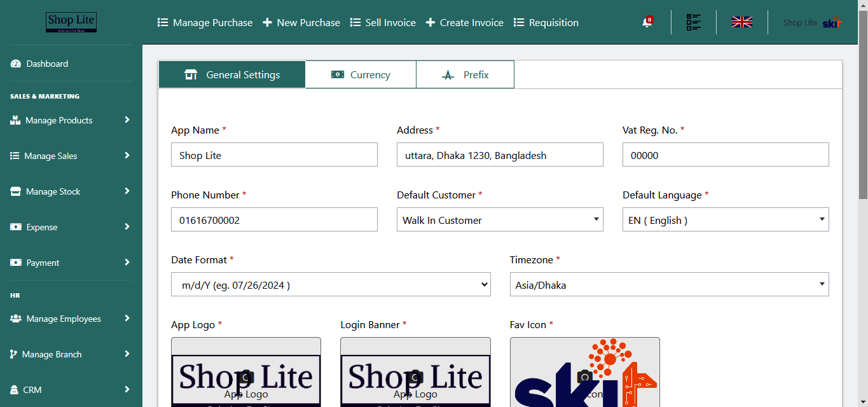Select Manage Products in sidebar

pyautogui.click(x=58, y=120)
